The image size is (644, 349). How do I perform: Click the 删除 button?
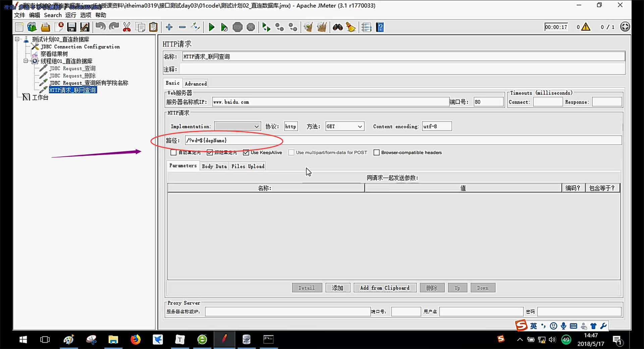(x=432, y=288)
